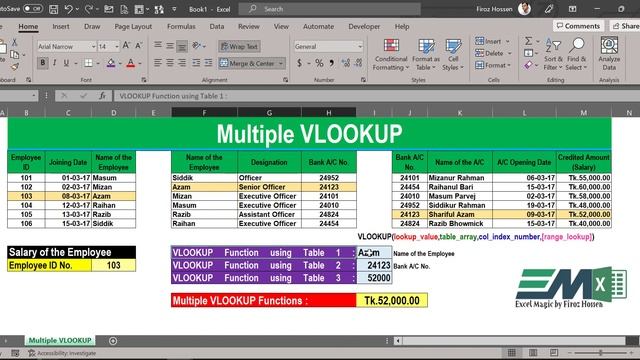Click the AutoSum sigma icon
This screenshot has height=360, width=640.
click(528, 41)
